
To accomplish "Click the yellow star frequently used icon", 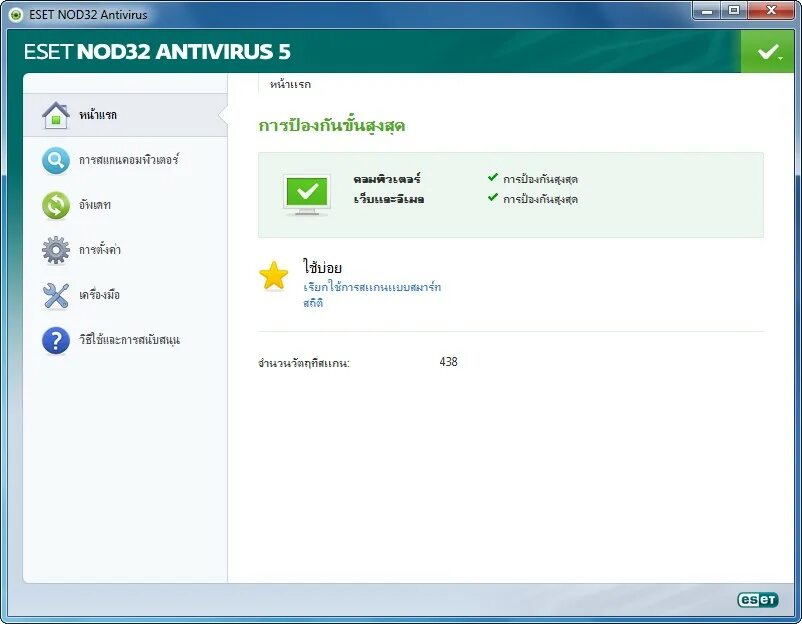I will 274,276.
